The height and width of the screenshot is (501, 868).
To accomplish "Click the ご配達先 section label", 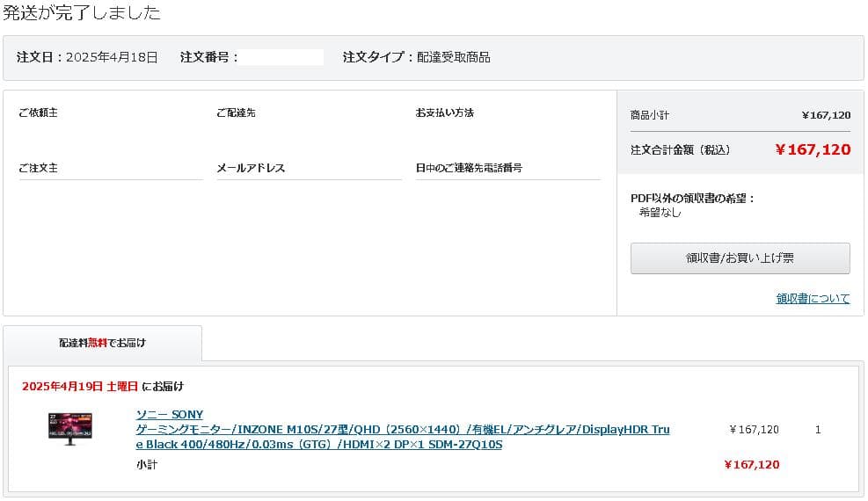I will (237, 113).
